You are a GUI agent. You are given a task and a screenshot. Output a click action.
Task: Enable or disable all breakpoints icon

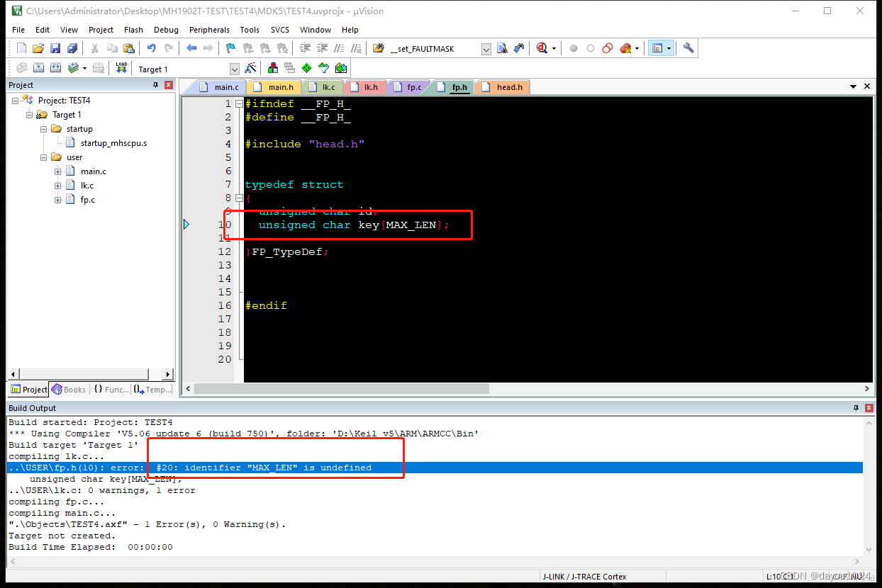608,48
